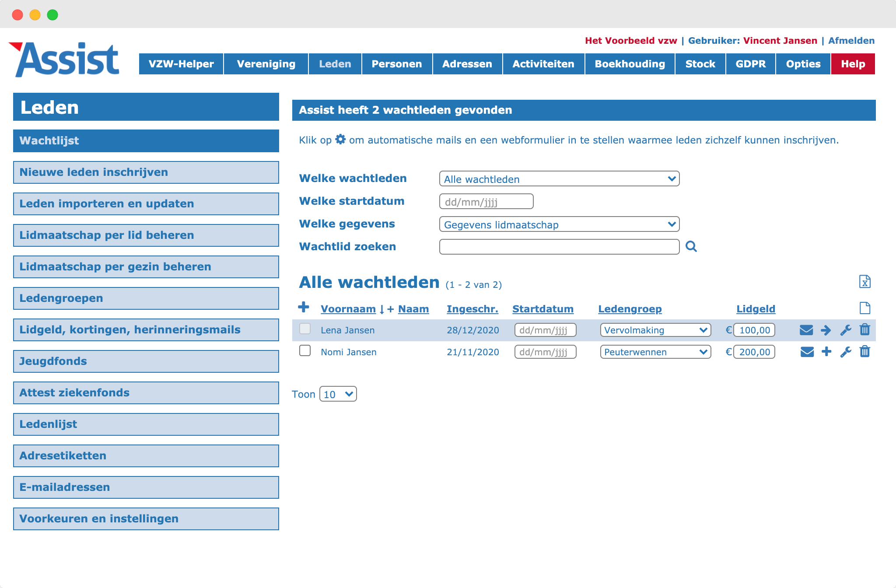Click the blank document icon above the rows

pyautogui.click(x=864, y=308)
